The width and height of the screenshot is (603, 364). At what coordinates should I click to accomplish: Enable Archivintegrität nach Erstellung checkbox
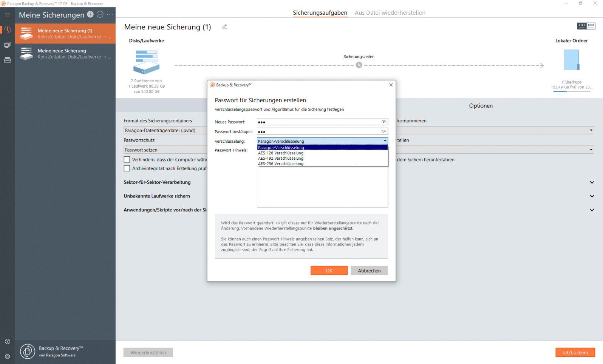(127, 168)
